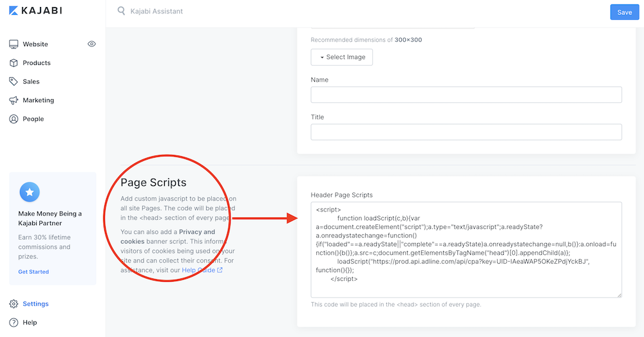The width and height of the screenshot is (644, 337).
Task: Click into the Name input field
Action: pos(466,95)
